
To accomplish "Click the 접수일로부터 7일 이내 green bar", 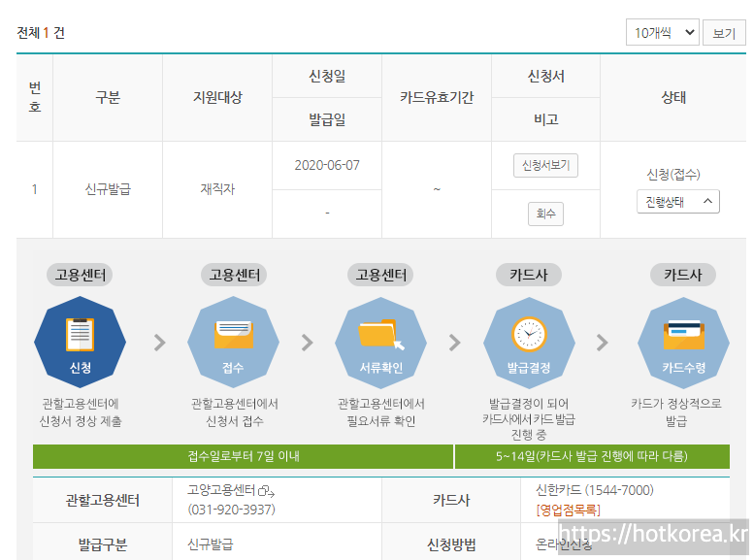I will coord(243,456).
